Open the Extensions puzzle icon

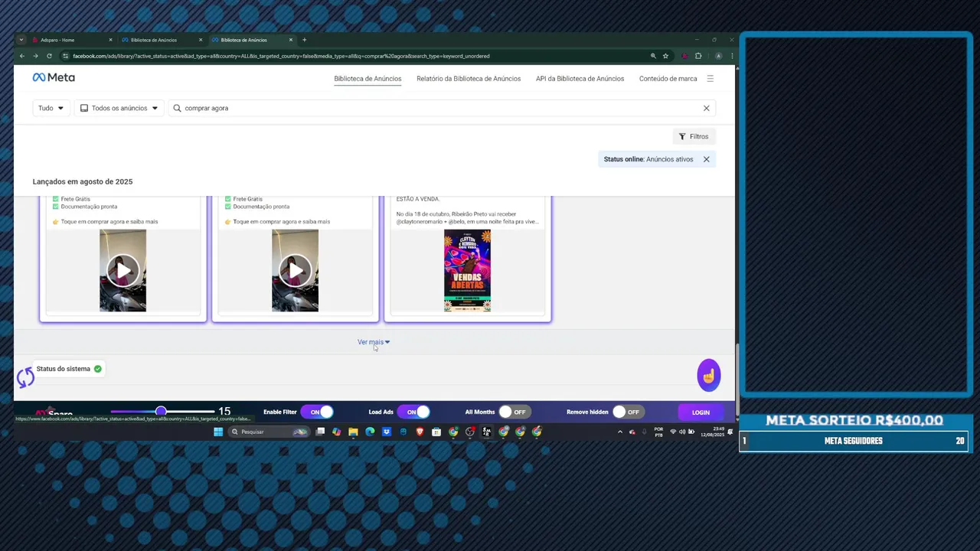698,56
